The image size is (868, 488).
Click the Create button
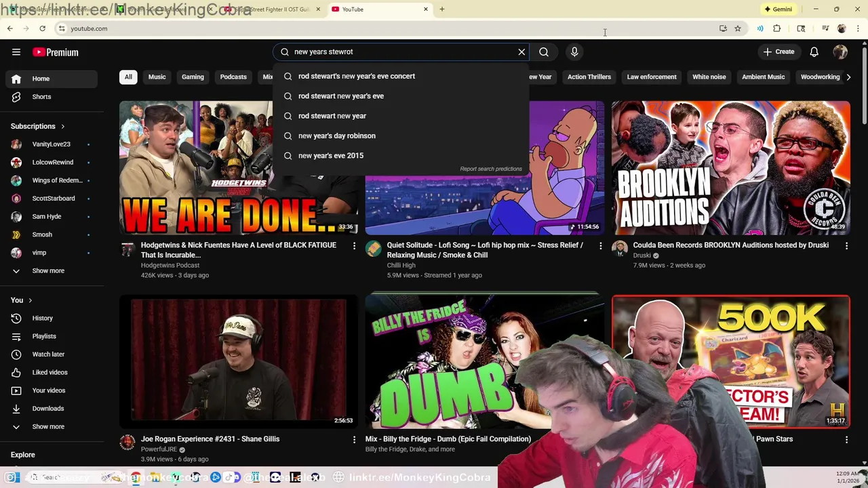click(x=778, y=52)
